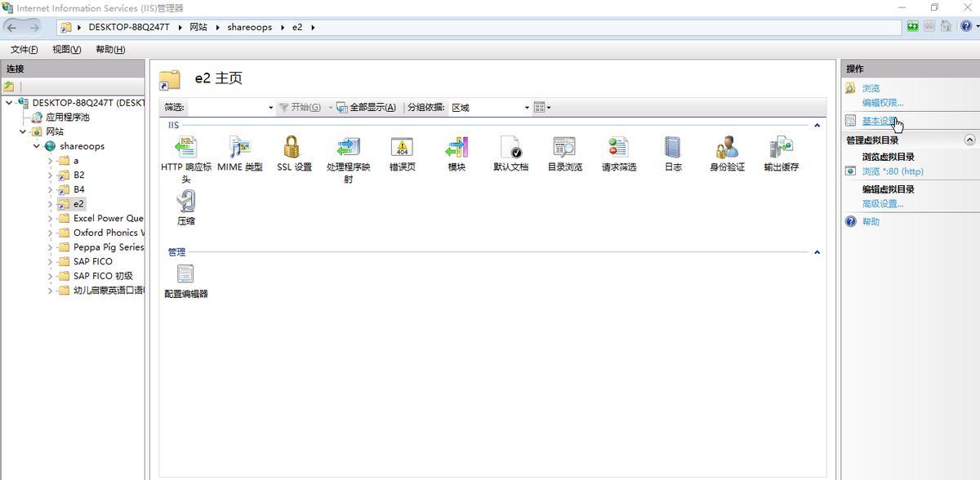Click the 高级设置... link

click(x=883, y=204)
